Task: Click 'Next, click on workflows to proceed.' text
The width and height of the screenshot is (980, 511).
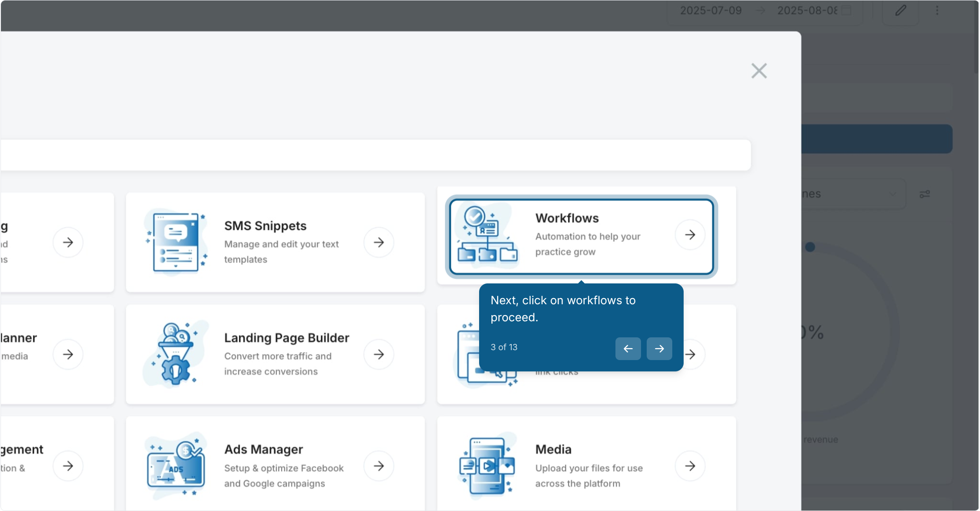Action: pos(563,308)
